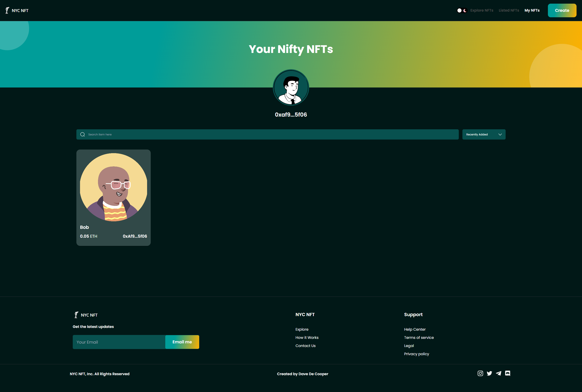Click the sort dropdown chevron arrow
Image resolution: width=582 pixels, height=392 pixels.
tap(500, 135)
